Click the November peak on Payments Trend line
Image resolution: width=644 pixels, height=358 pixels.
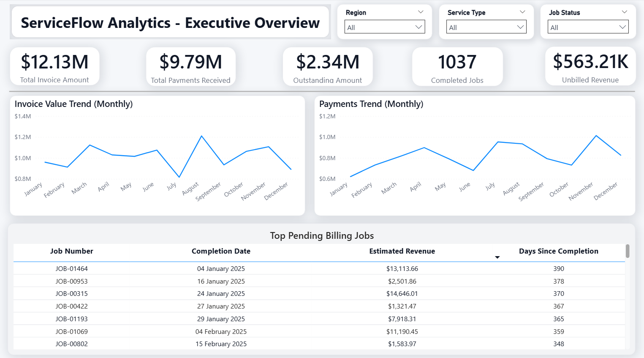(596, 136)
